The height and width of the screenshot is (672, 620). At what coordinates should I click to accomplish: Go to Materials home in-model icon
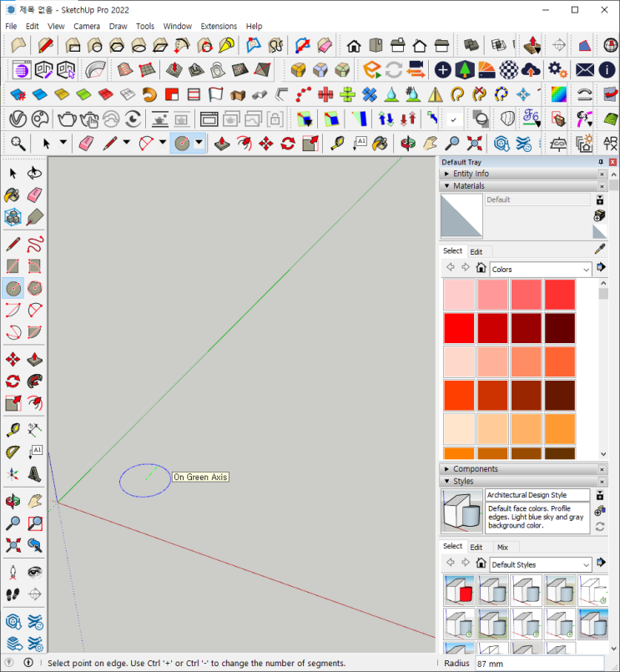click(481, 267)
